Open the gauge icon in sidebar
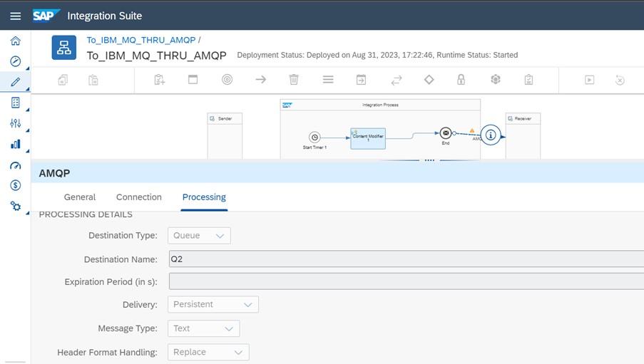644x364 pixels. point(15,165)
